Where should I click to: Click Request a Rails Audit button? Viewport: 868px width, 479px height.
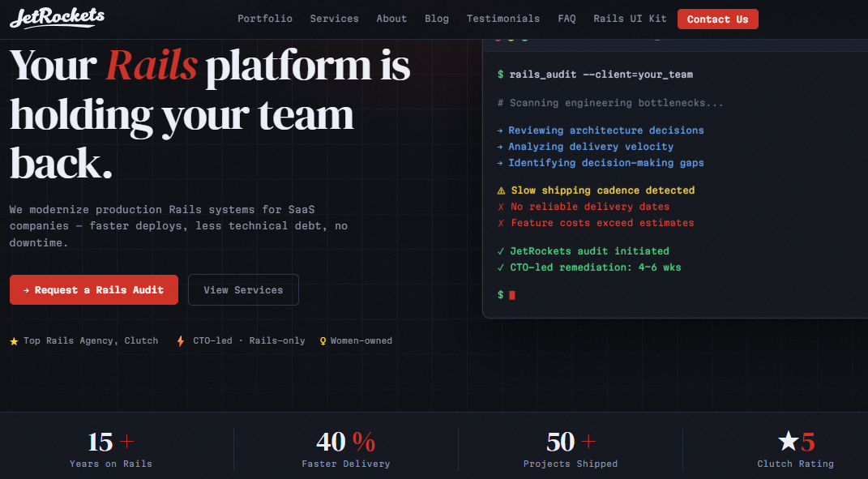tap(94, 289)
